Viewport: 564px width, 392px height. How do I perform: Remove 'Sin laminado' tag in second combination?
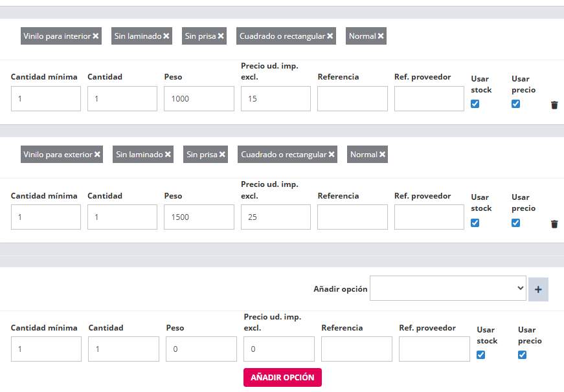coord(168,155)
